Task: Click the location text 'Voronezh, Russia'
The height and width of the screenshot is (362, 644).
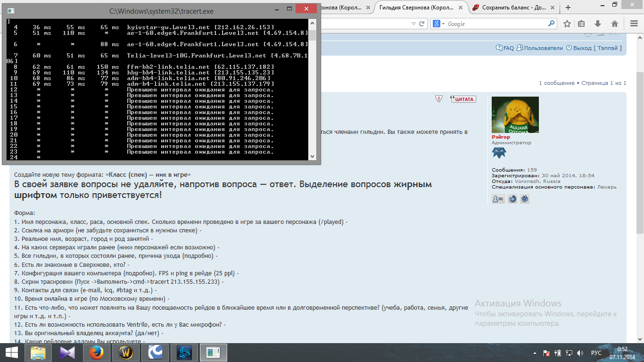Action: tap(537, 181)
